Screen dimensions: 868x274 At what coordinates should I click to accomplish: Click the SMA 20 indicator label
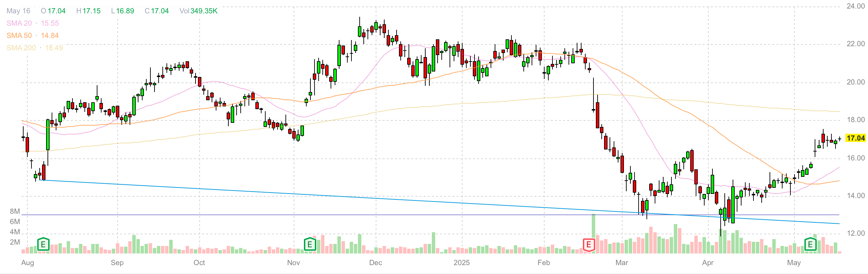(x=19, y=23)
